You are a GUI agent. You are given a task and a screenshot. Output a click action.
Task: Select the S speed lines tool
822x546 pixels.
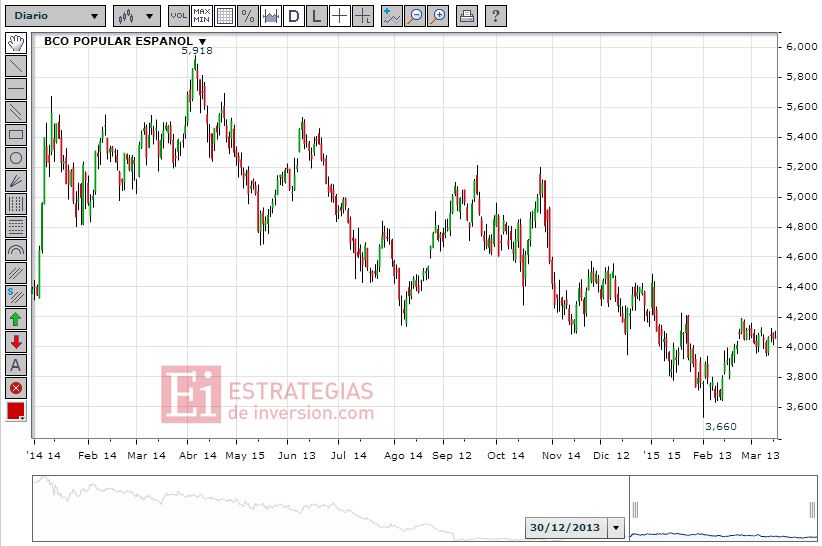click(16, 297)
